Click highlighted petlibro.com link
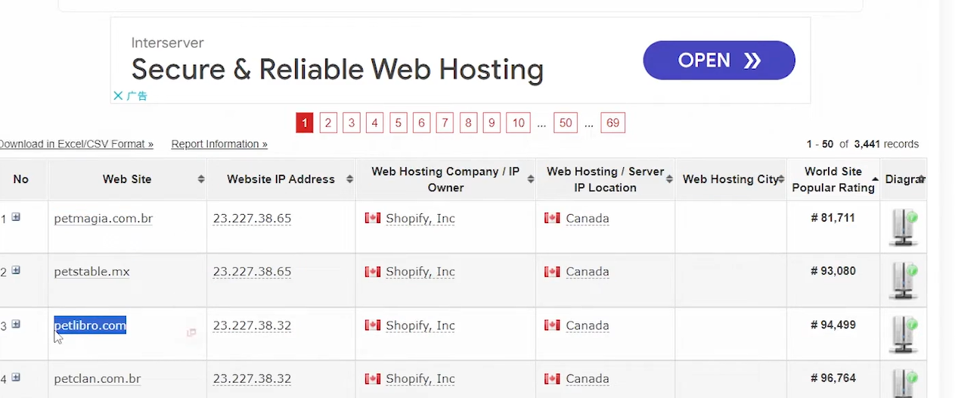This screenshot has width=980, height=398. (90, 325)
